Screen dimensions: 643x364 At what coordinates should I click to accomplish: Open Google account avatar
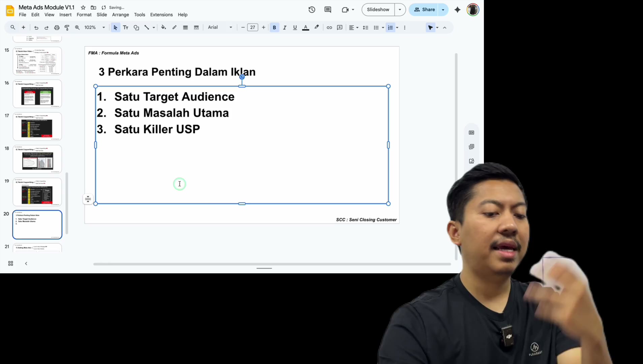[473, 10]
